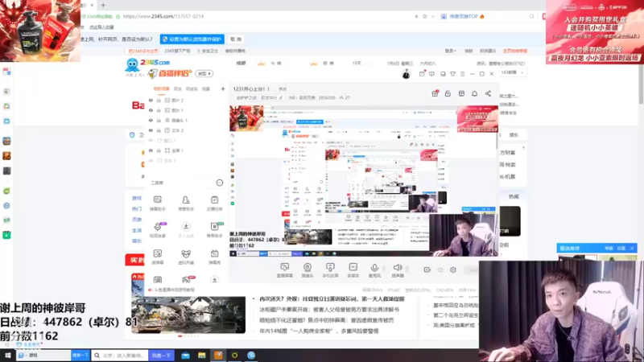This screenshot has height=362, width=644.
Task: Open the message icon with red dot in title bar
Action: click(422, 73)
